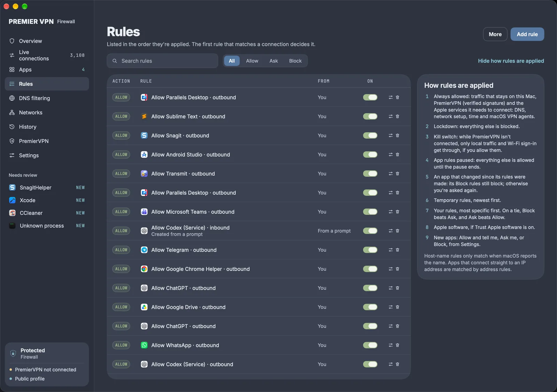Disable the Allow Sublime Text rule toggle
Viewport: 557px width, 392px height.
(x=370, y=116)
